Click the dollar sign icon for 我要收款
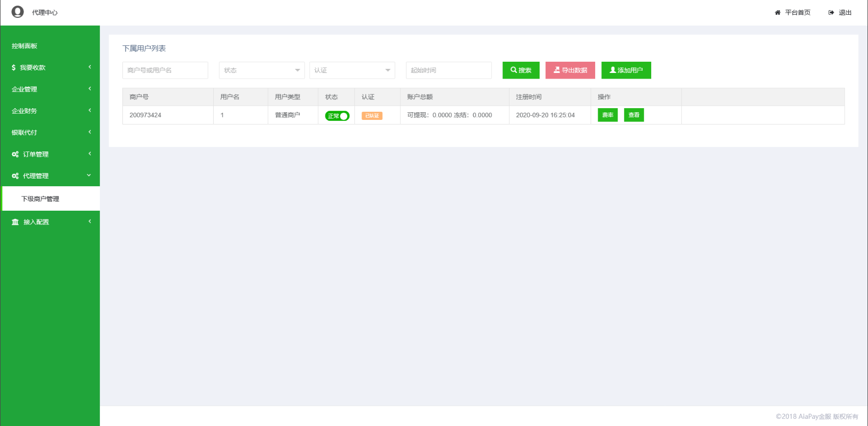 pyautogui.click(x=14, y=67)
